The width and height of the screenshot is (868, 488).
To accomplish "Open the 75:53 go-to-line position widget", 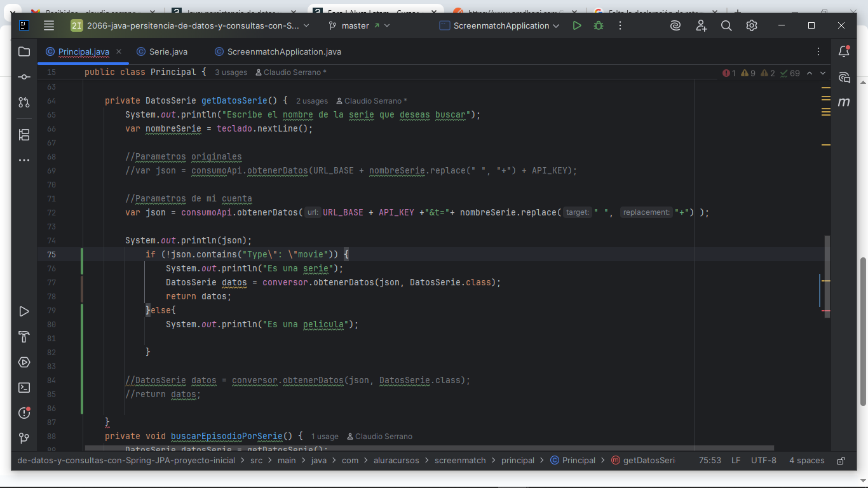I will (710, 461).
